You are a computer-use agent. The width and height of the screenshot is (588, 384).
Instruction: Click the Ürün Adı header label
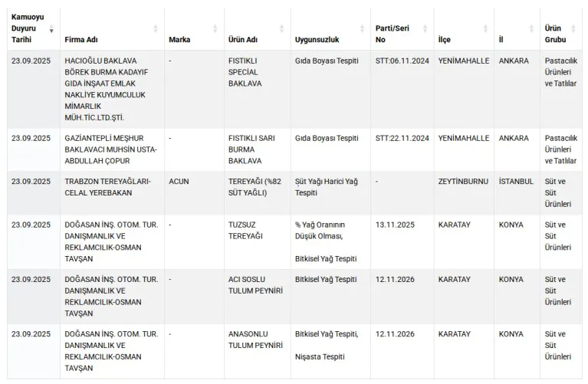pos(245,39)
